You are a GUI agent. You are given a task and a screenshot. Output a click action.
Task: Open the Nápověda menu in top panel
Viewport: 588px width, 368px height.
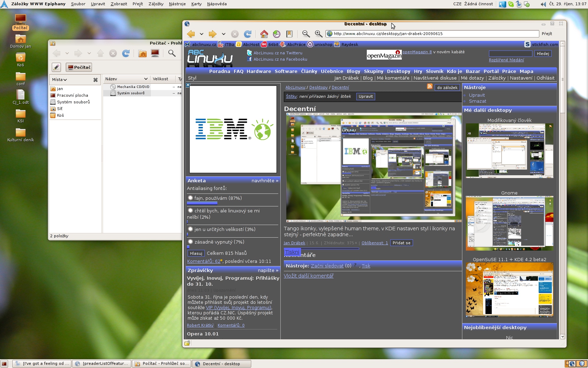(217, 4)
